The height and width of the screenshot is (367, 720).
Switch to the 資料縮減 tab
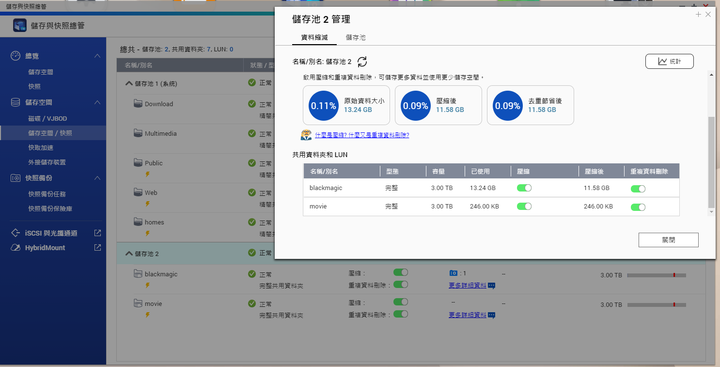(315, 38)
